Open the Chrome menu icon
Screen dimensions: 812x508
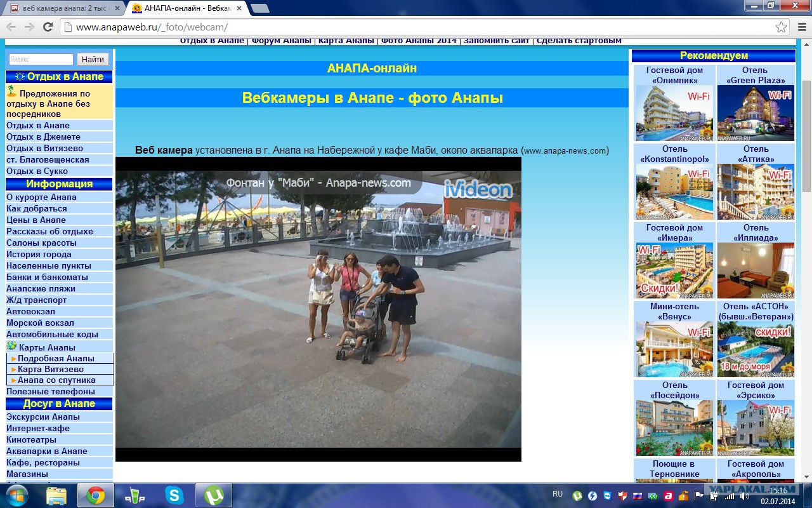[x=800, y=27]
